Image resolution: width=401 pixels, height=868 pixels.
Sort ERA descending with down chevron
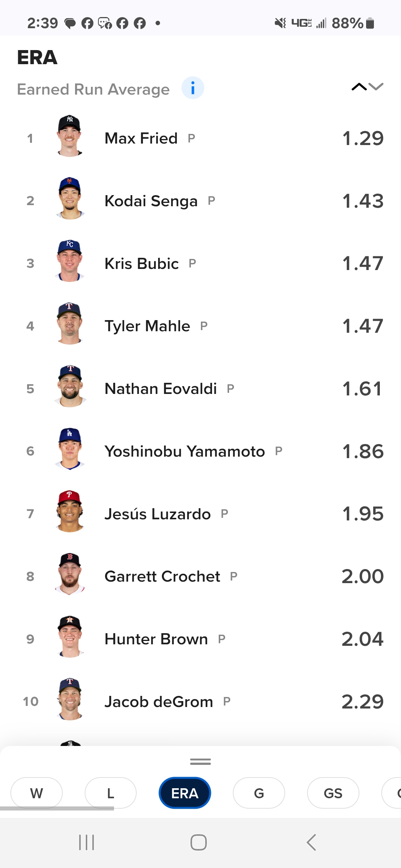point(376,87)
